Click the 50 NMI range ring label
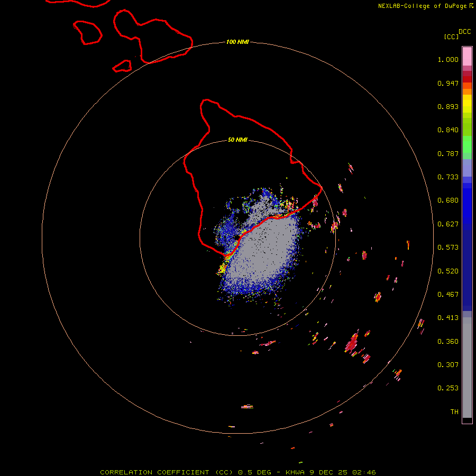The image size is (476, 476). pyautogui.click(x=237, y=140)
